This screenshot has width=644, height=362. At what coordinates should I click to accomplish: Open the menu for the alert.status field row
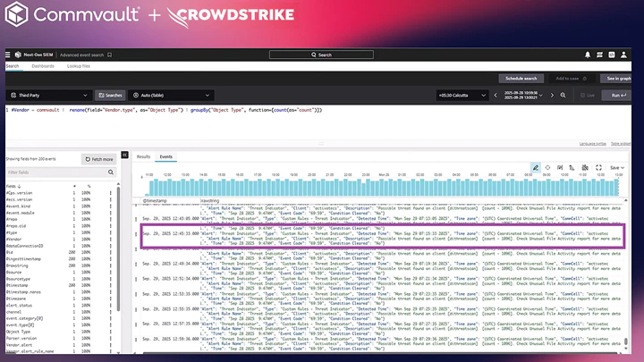point(111,306)
